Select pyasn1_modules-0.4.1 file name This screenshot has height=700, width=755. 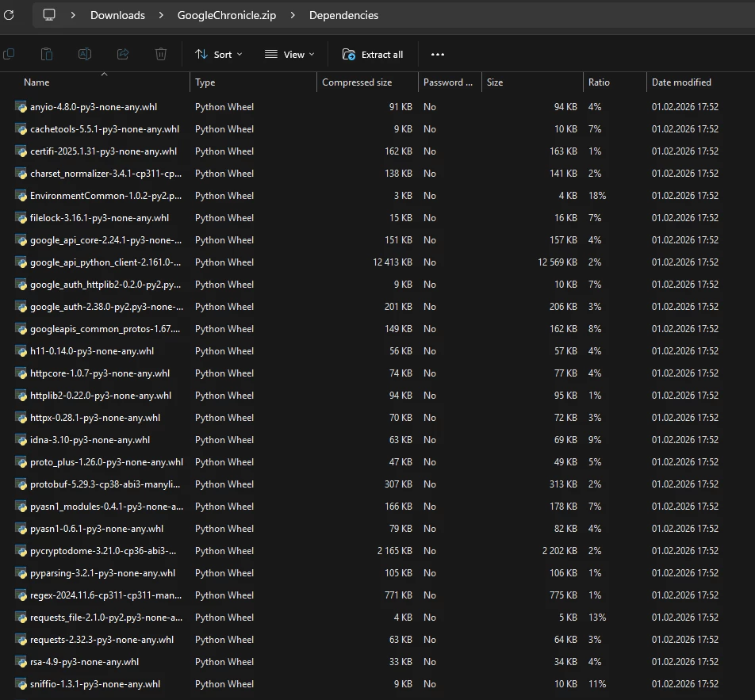(106, 507)
